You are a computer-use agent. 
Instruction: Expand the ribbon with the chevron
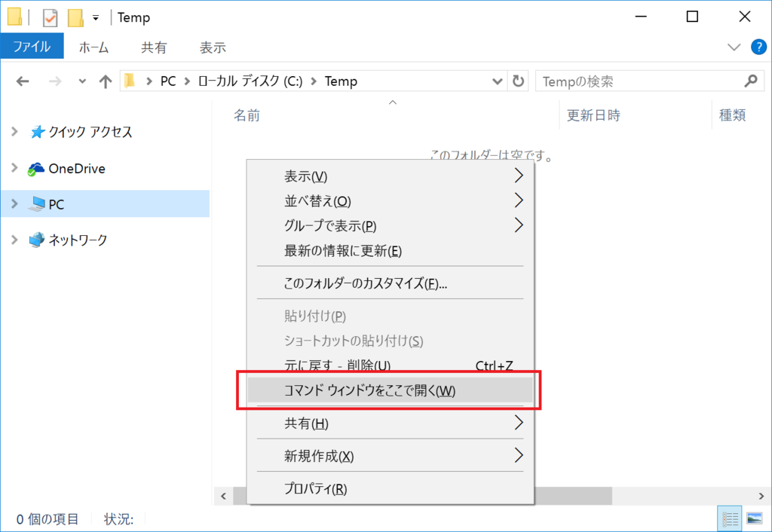tap(734, 47)
